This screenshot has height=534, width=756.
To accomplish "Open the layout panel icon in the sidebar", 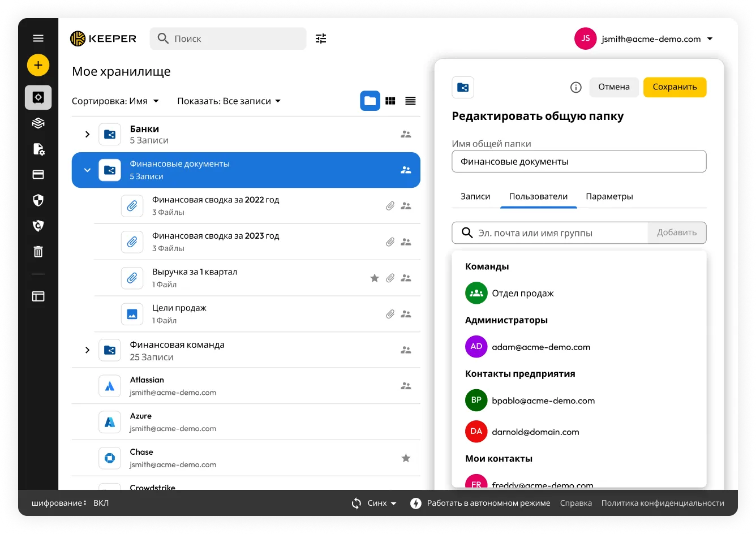I will click(38, 296).
